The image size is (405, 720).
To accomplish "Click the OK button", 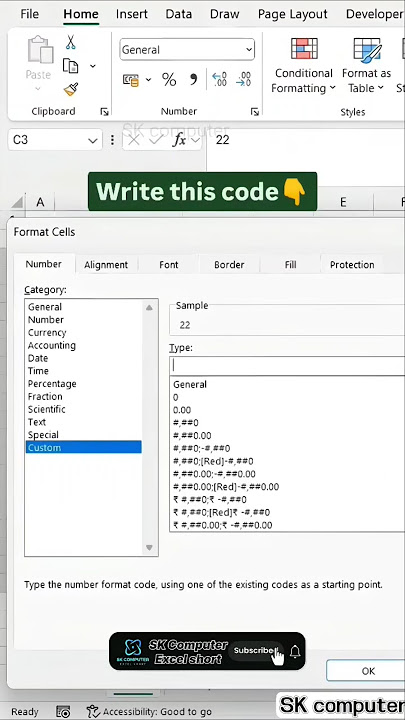I will (x=368, y=671).
